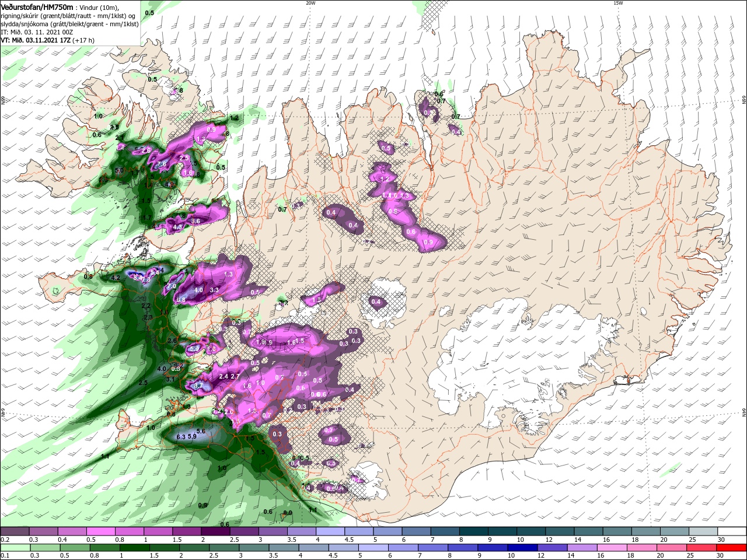
Task: Click the 5.0 value in the Westfjords
Action: 119,171
